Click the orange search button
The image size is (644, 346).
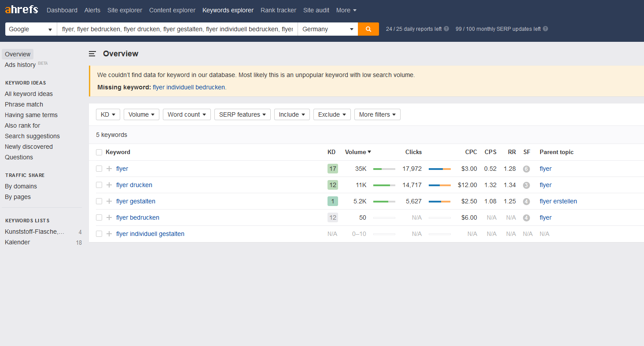(x=368, y=29)
